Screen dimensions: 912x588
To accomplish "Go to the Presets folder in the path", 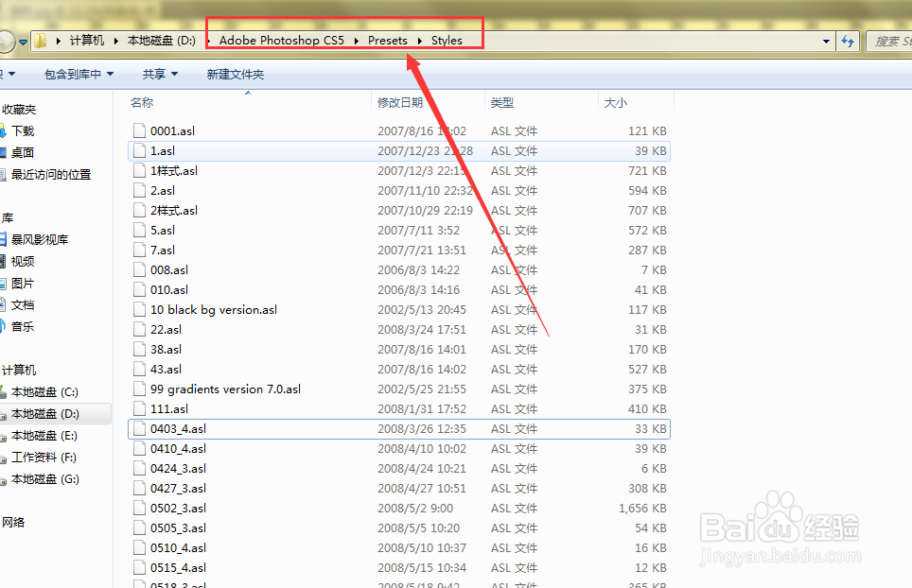I will pyautogui.click(x=387, y=41).
